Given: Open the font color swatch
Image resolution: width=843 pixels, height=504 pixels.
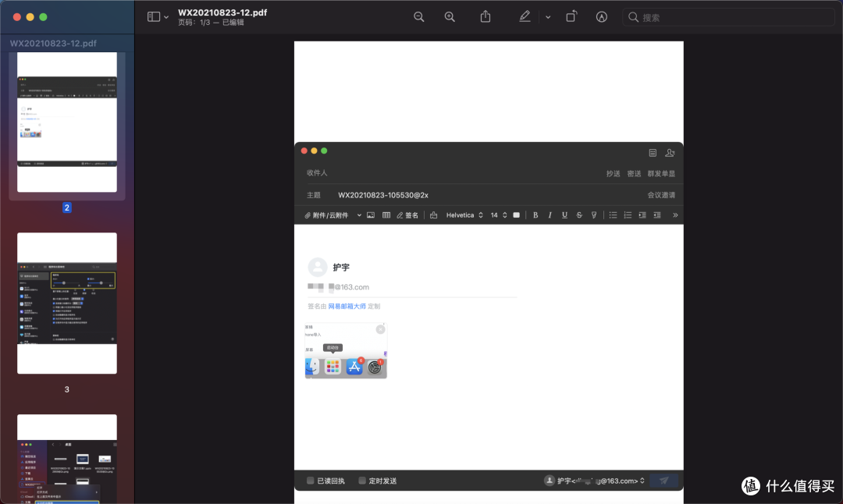Looking at the screenshot, I should [516, 215].
